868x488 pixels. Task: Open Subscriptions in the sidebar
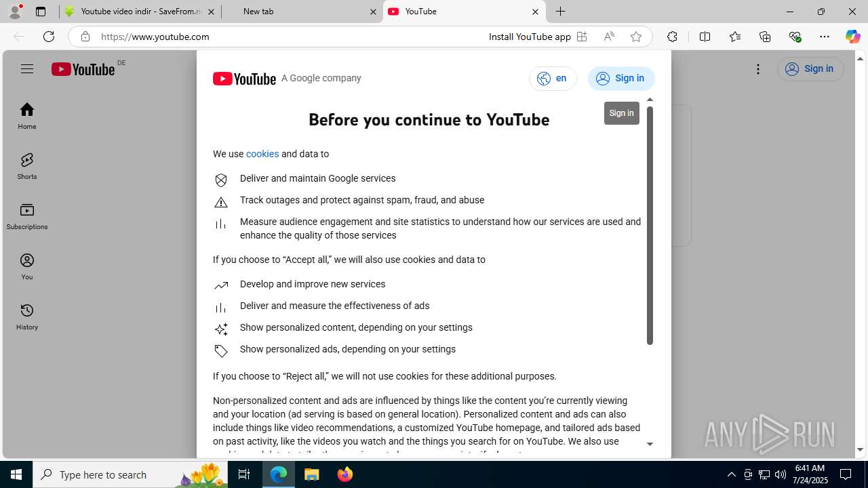point(27,216)
